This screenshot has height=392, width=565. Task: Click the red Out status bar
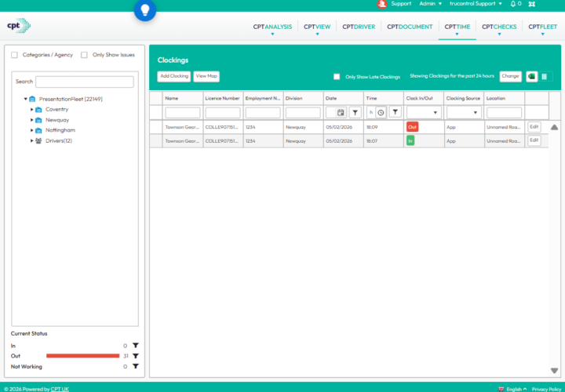(83, 356)
